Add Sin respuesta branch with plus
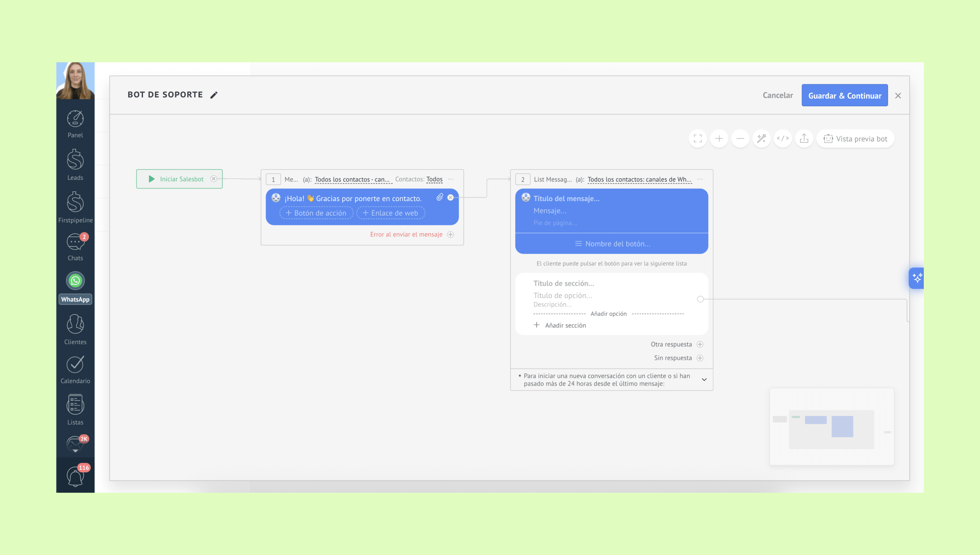980x555 pixels. pyautogui.click(x=700, y=358)
